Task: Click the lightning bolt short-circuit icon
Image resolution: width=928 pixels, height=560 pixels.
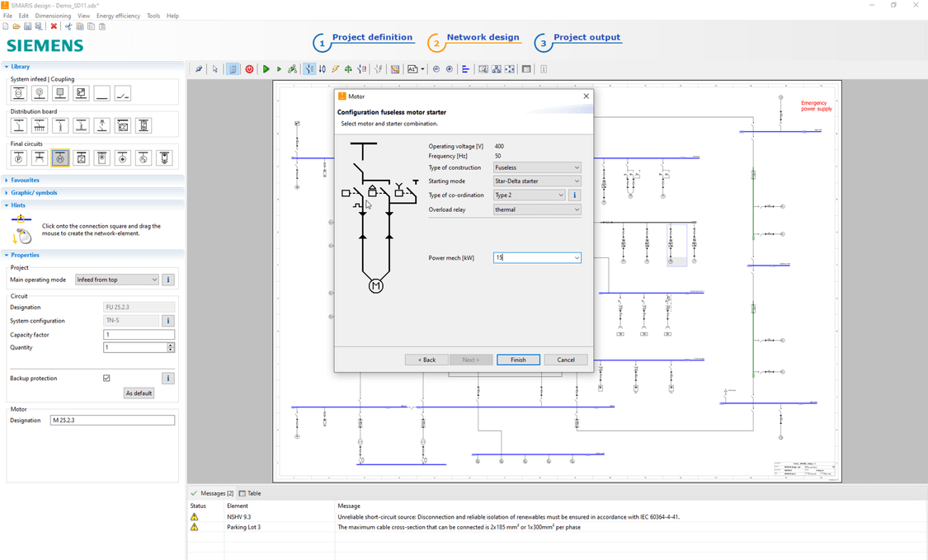Action: coord(336,69)
